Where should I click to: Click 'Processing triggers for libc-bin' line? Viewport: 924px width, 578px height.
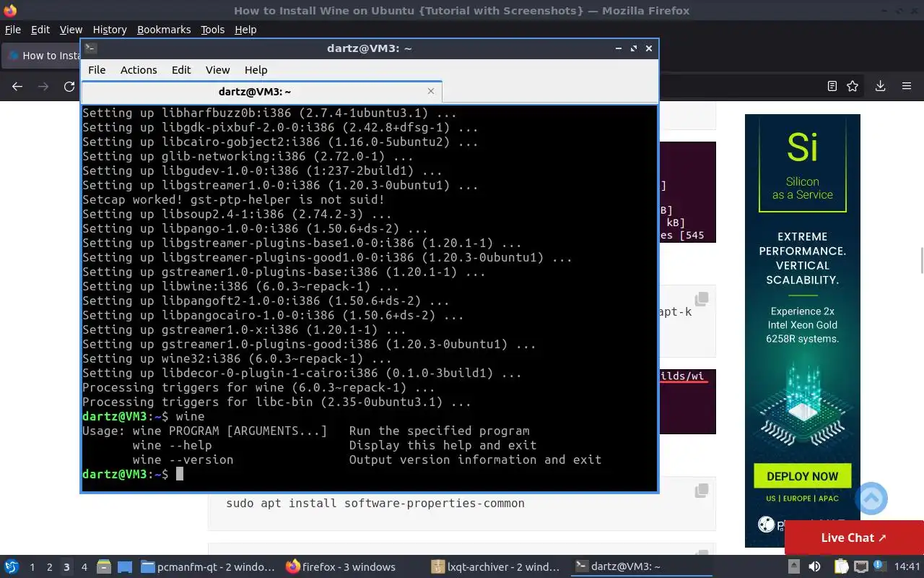(276, 402)
